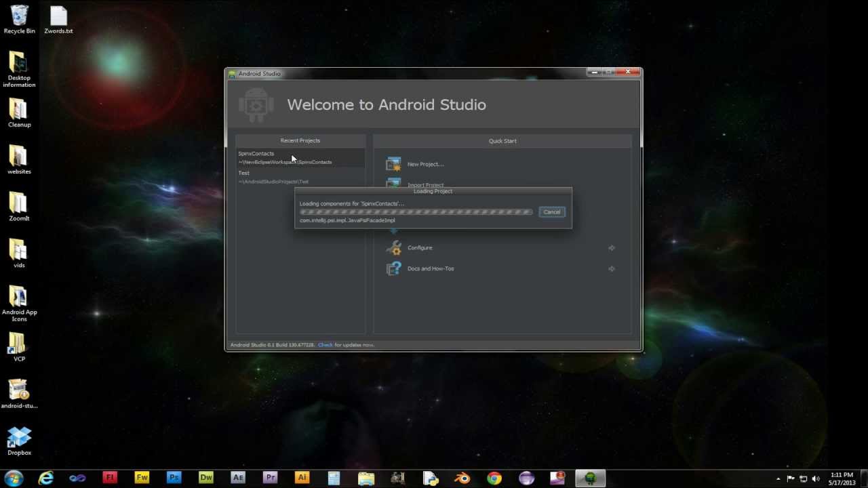
Task: Click the Android Studio taskbar button
Action: (x=590, y=478)
